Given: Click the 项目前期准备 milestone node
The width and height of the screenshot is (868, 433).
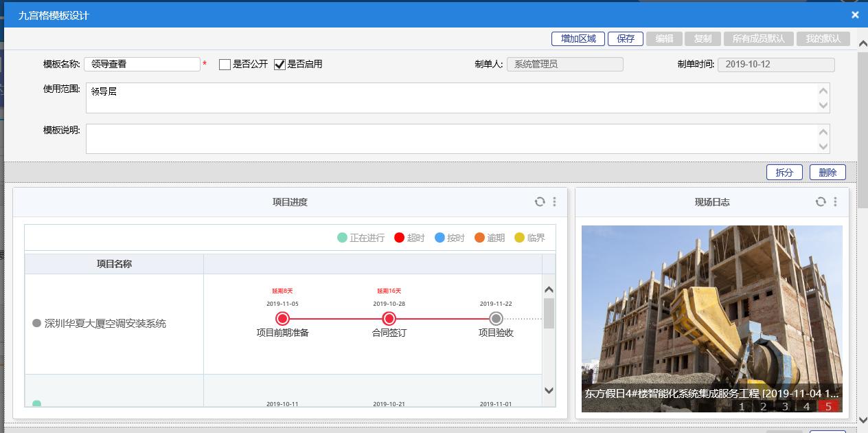Looking at the screenshot, I should click(282, 318).
